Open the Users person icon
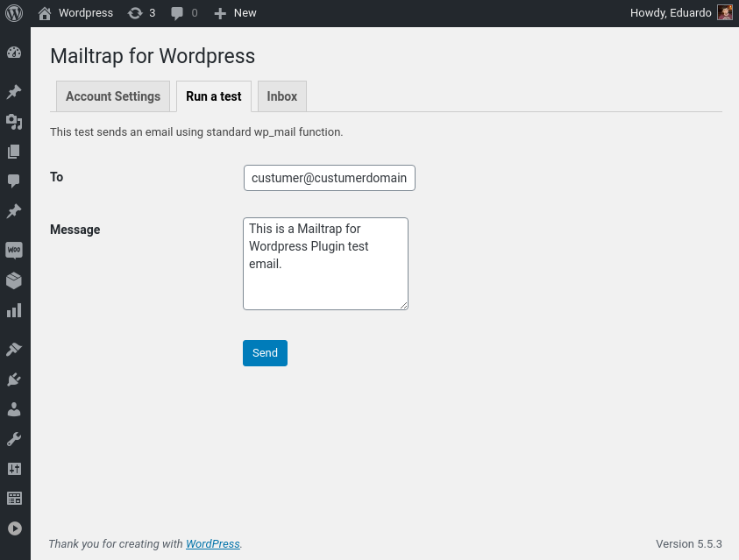The height and width of the screenshot is (560, 739). 14,409
